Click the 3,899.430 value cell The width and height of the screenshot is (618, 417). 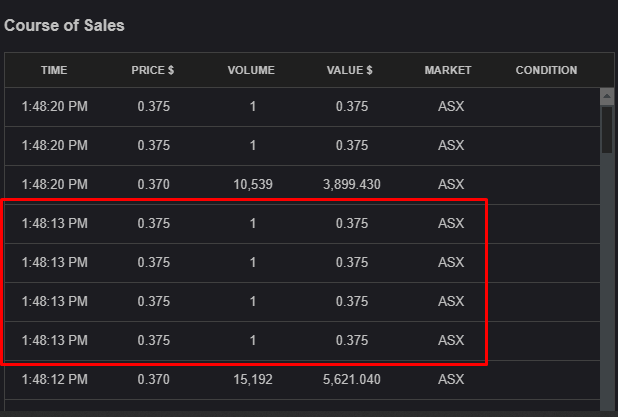click(x=351, y=184)
